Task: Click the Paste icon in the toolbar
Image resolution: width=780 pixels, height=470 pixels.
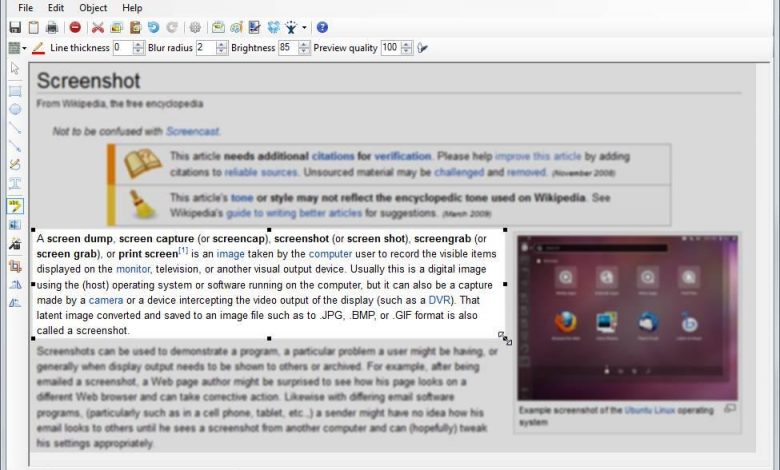Action: click(135, 27)
